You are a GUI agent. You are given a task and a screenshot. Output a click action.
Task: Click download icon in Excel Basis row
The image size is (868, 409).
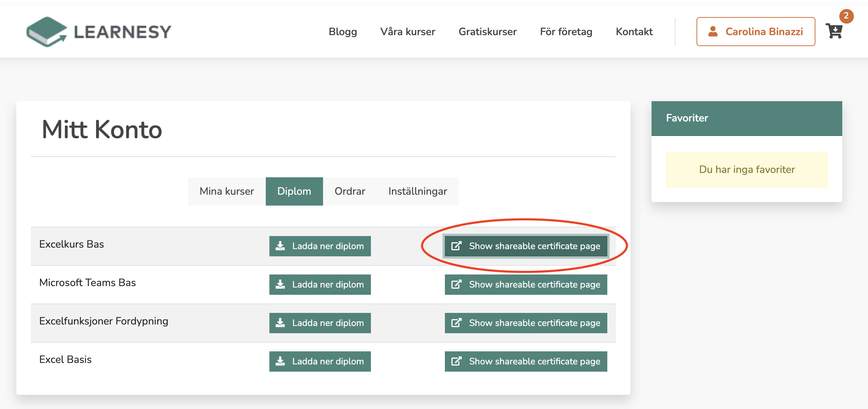click(x=280, y=361)
